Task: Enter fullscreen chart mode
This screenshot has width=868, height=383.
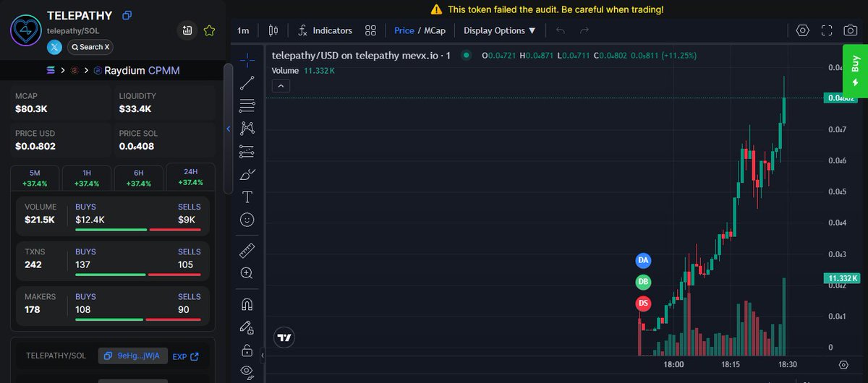Action: (x=827, y=30)
